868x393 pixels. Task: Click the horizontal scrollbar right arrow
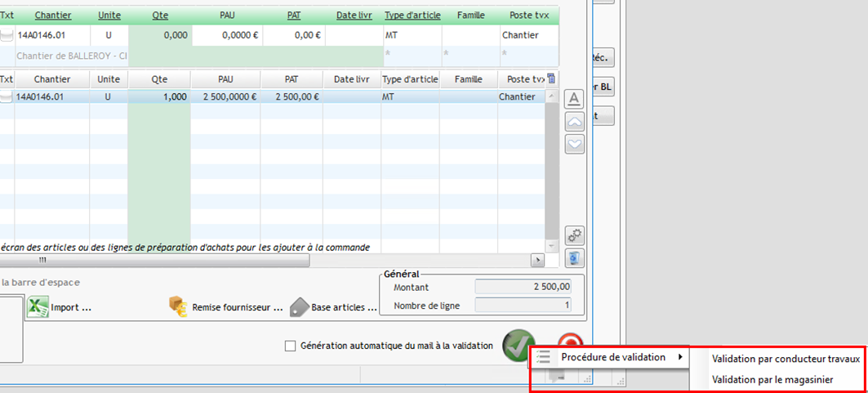pos(537,260)
